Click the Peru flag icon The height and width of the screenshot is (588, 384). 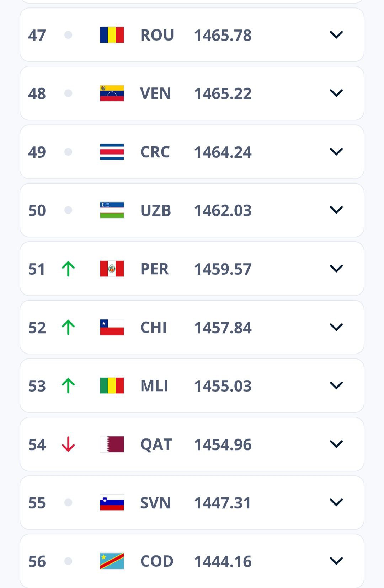click(x=112, y=269)
